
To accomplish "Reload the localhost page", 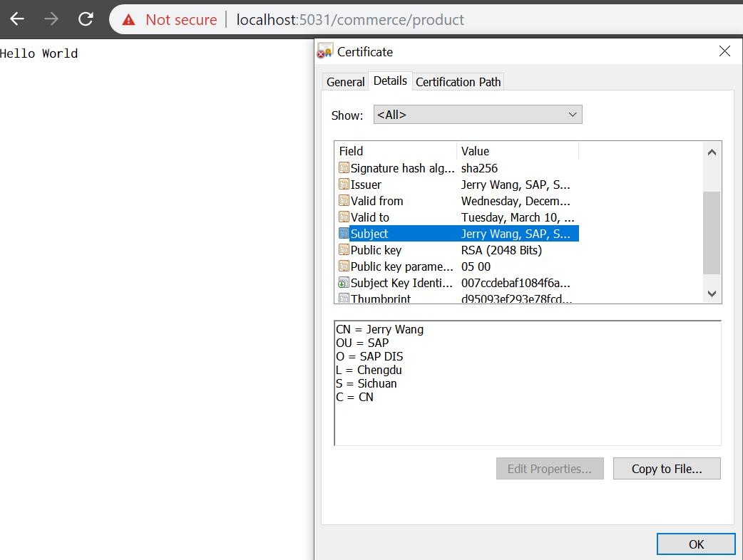I will coord(86,19).
